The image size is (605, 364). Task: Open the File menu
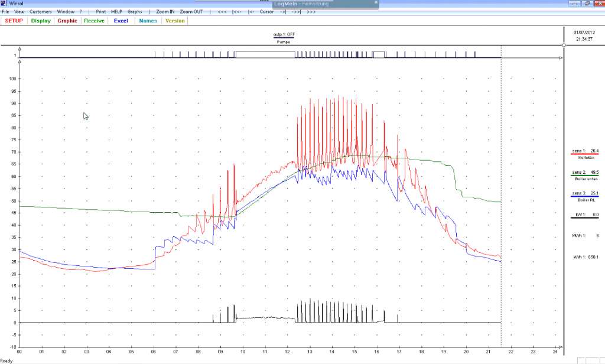(5, 12)
